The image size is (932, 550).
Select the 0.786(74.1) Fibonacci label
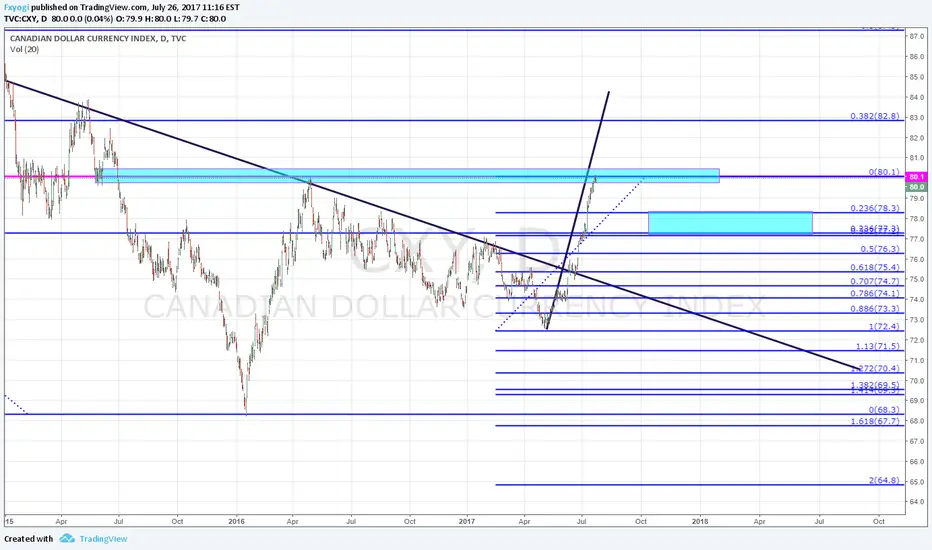tap(874, 293)
